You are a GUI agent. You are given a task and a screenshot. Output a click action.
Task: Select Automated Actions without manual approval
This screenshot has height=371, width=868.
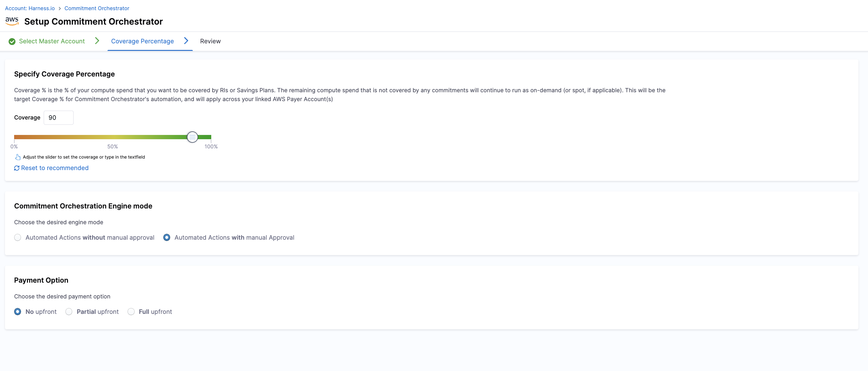(17, 237)
